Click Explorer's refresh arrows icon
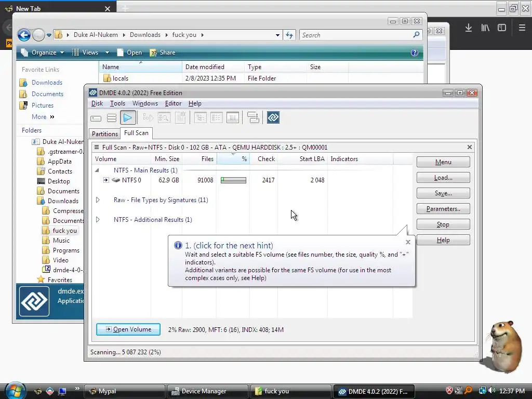The height and width of the screenshot is (399, 532). (289, 35)
